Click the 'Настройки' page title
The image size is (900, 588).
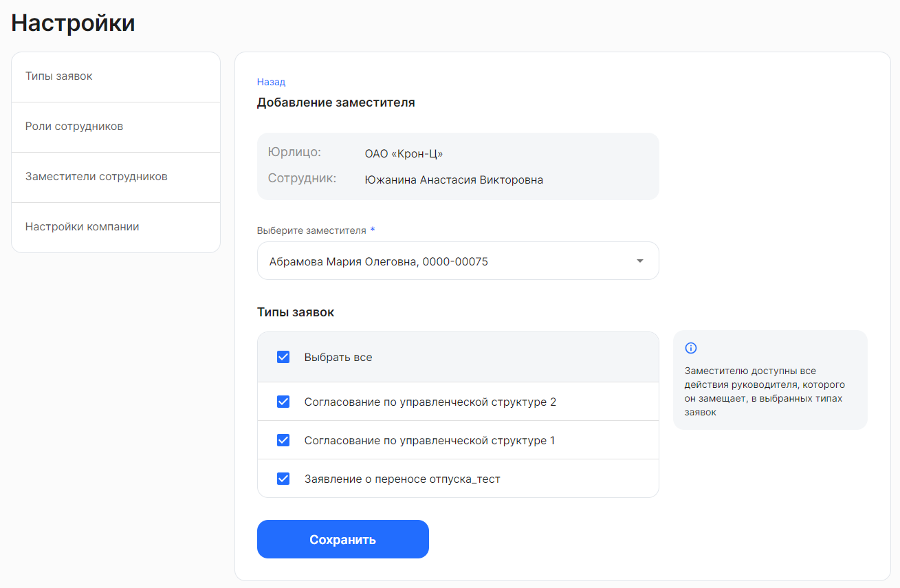tap(73, 23)
